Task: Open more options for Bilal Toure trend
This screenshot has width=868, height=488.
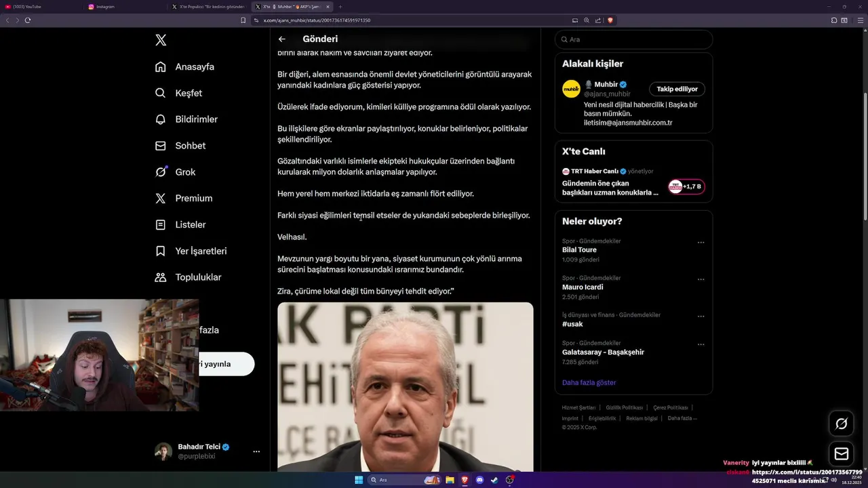Action: [701, 242]
